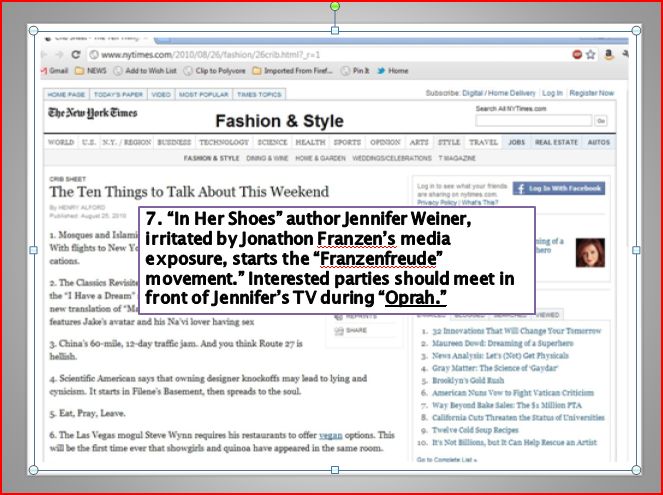The width and height of the screenshot is (663, 495).
Task: Click the article headline The Ten Things
Action: [189, 192]
